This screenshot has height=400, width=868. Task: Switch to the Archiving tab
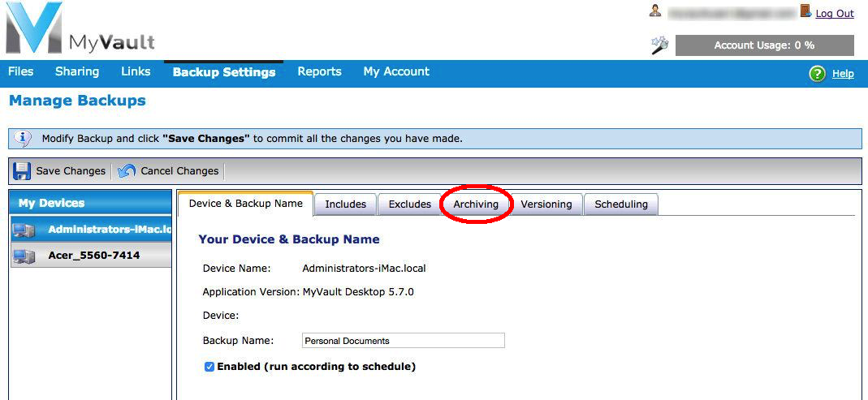click(x=476, y=204)
